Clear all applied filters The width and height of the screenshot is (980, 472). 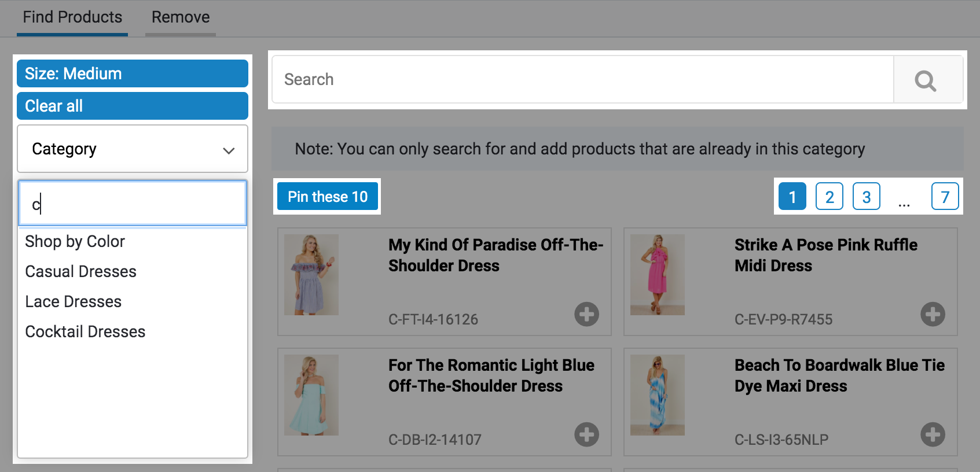133,106
